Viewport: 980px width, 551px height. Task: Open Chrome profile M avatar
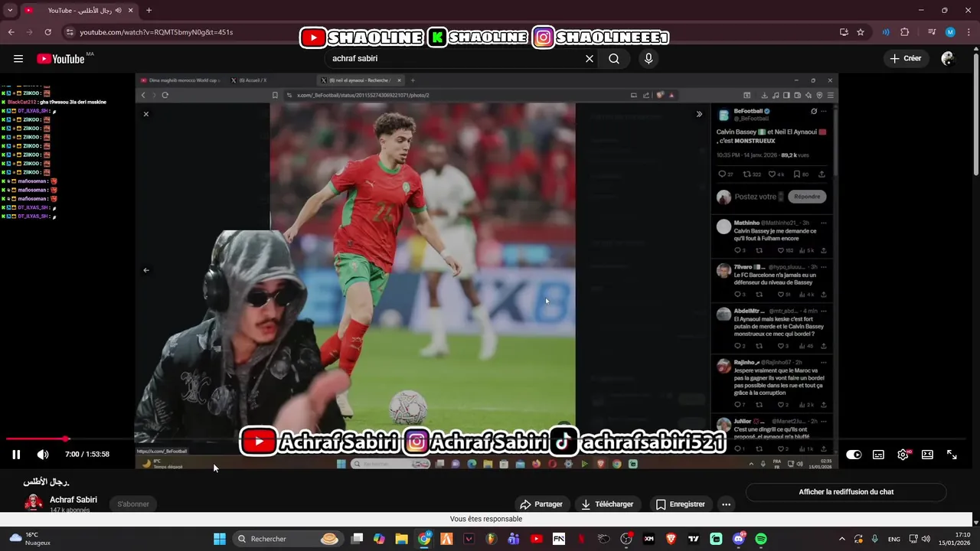click(x=950, y=32)
